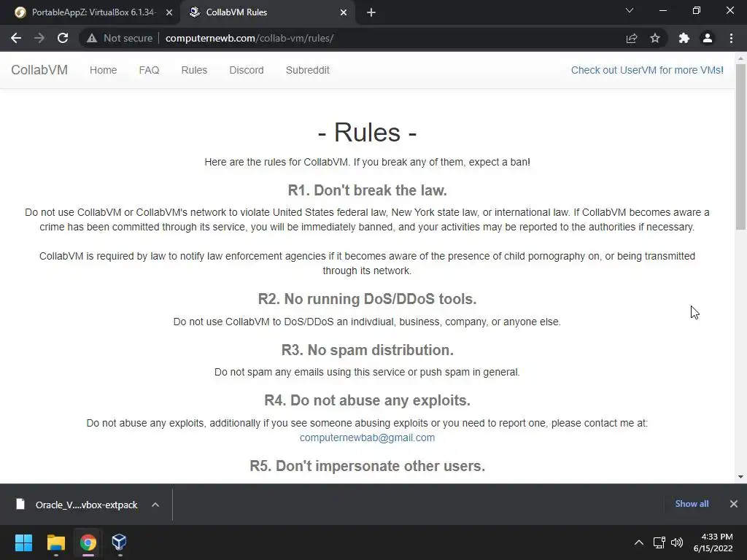Viewport: 747px width, 560px height.
Task: Expand the Oracle extpack download options chevron
Action: [x=155, y=505]
